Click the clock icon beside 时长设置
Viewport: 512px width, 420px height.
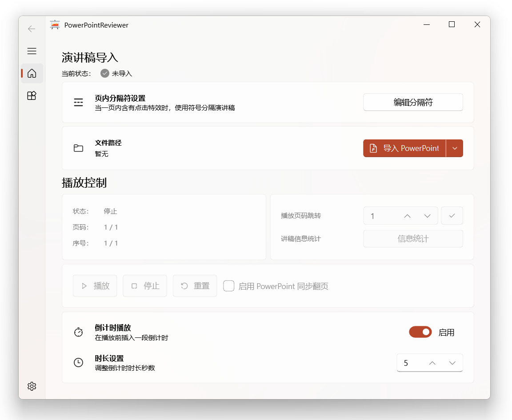[x=79, y=363]
